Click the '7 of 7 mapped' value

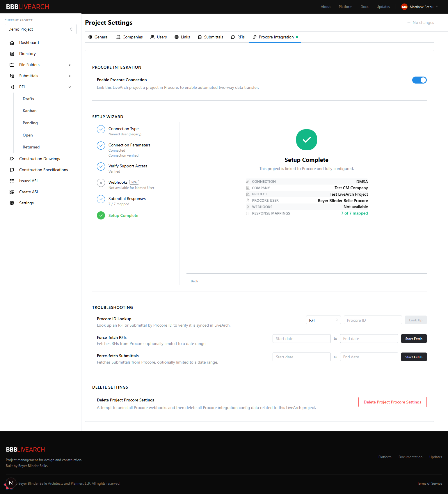point(354,213)
